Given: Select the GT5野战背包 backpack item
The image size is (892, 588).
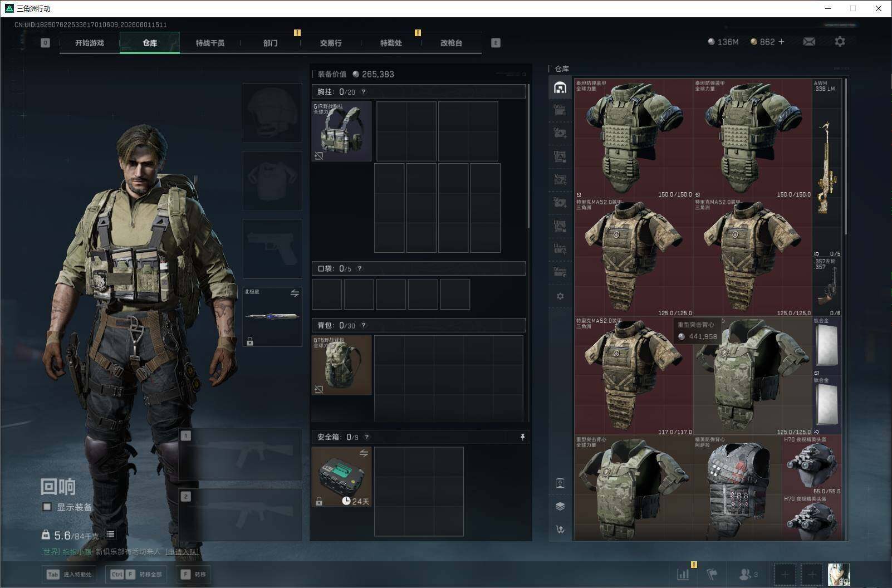Looking at the screenshot, I should point(342,365).
